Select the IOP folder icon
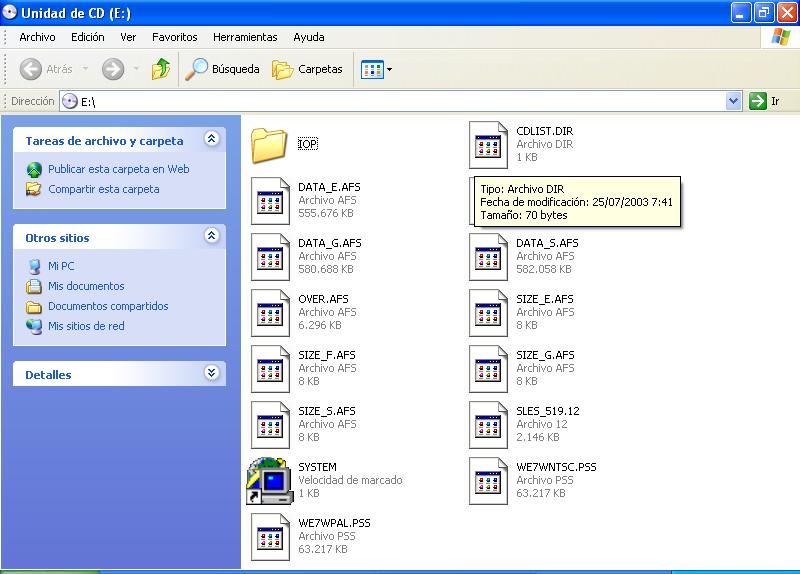 269,145
